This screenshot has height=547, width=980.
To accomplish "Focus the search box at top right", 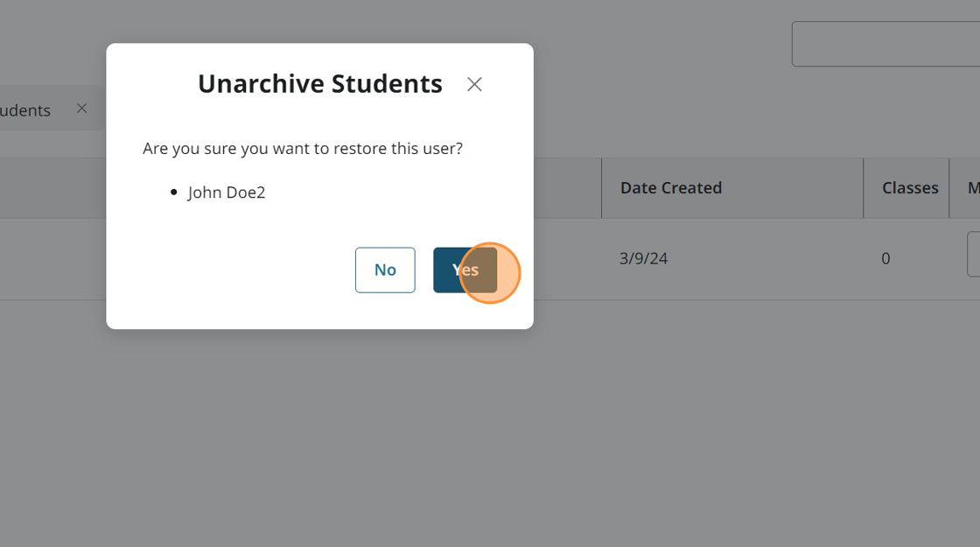I will click(x=884, y=44).
